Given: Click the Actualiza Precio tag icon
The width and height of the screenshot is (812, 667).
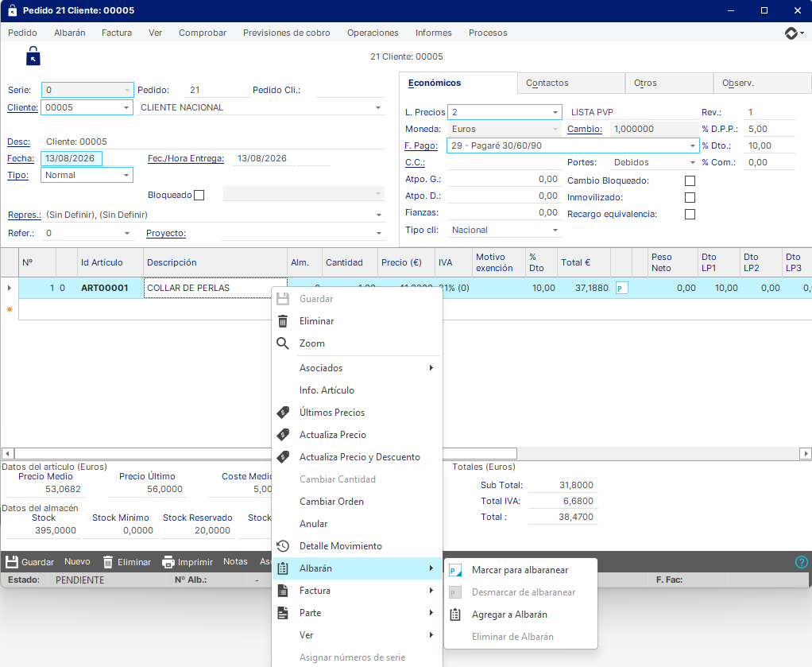Looking at the screenshot, I should tap(283, 435).
